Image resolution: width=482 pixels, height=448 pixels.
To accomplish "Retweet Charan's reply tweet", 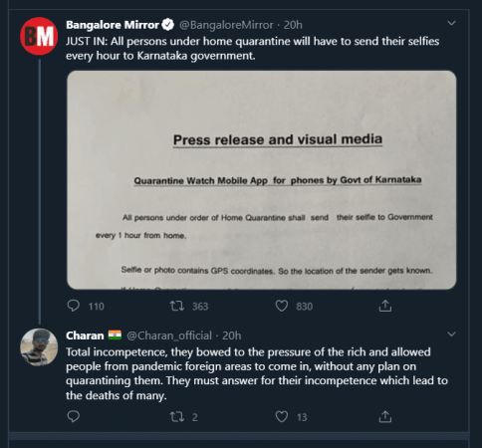I will coord(177,416).
